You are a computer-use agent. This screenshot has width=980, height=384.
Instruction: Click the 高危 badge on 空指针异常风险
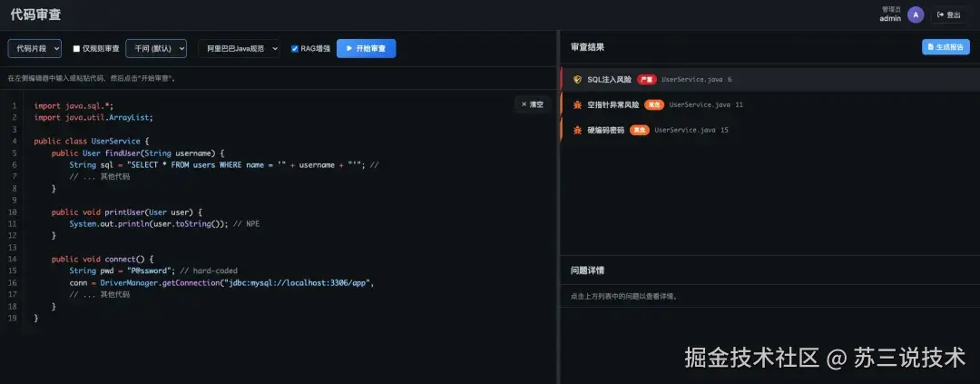tap(654, 104)
